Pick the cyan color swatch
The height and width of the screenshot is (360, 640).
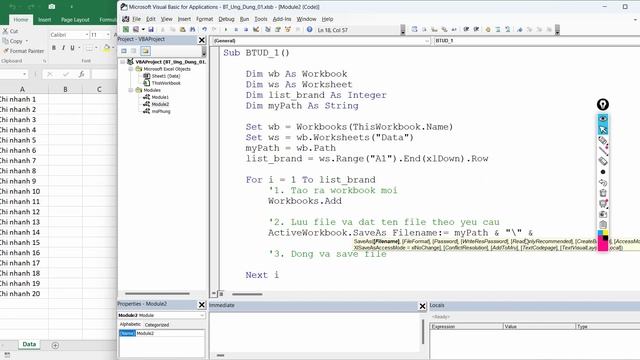click(600, 233)
